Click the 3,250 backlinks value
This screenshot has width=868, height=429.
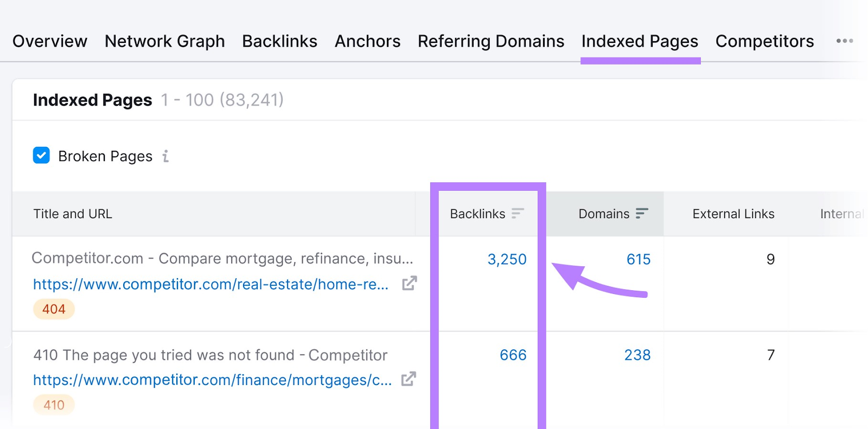point(507,259)
